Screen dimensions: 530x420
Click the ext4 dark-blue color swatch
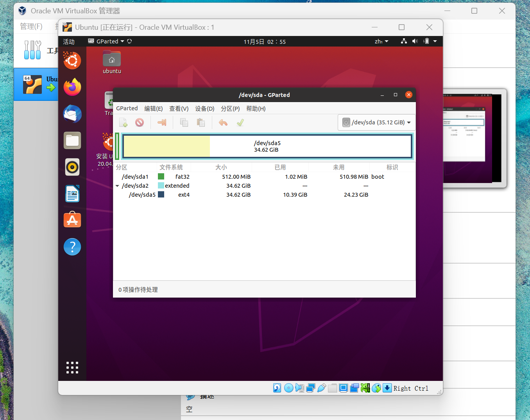point(161,195)
